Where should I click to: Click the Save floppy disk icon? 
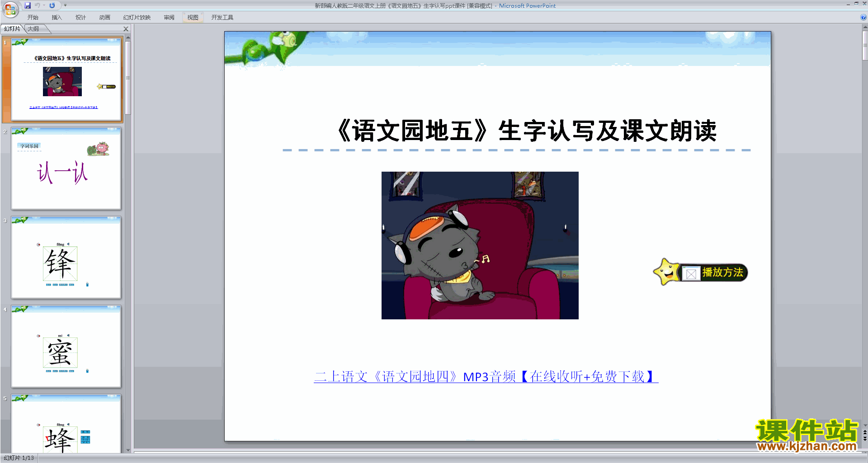(x=28, y=5)
